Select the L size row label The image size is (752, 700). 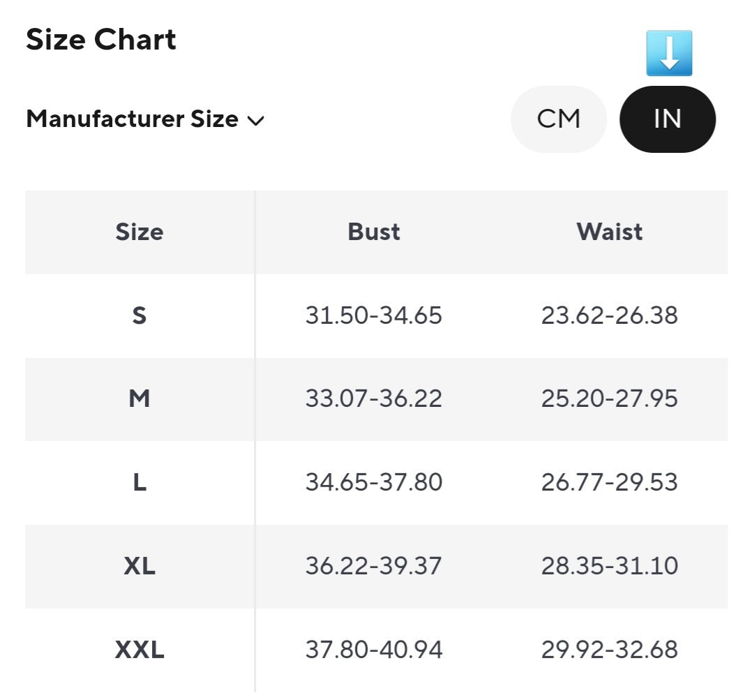(140, 482)
